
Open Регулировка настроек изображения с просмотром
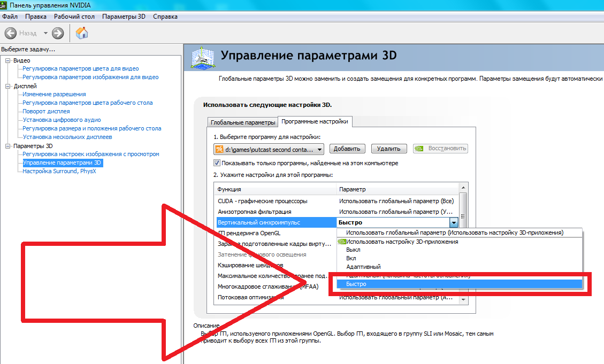(91, 154)
